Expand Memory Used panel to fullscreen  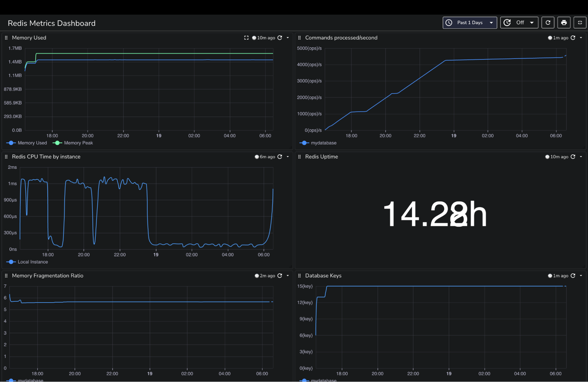pyautogui.click(x=246, y=38)
